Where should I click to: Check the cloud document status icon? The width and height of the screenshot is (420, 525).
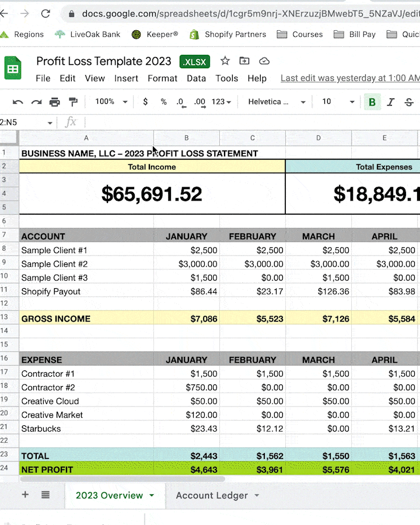264,61
